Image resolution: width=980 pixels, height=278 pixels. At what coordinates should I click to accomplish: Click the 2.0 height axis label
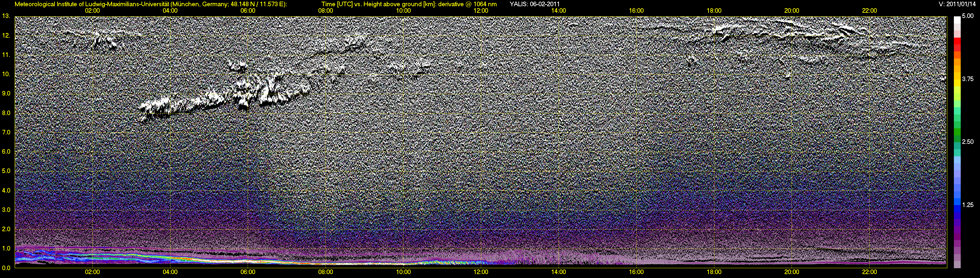(6, 229)
